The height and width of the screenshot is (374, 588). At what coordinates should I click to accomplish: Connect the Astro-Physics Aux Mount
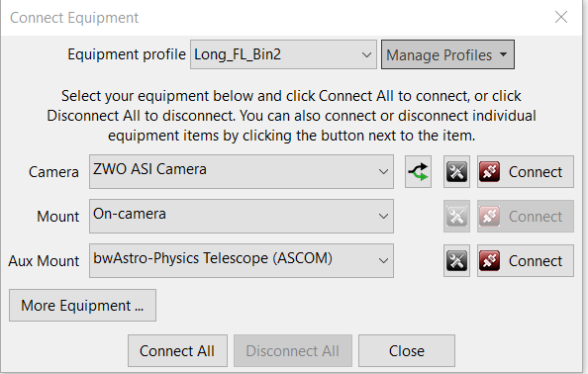coord(526,261)
